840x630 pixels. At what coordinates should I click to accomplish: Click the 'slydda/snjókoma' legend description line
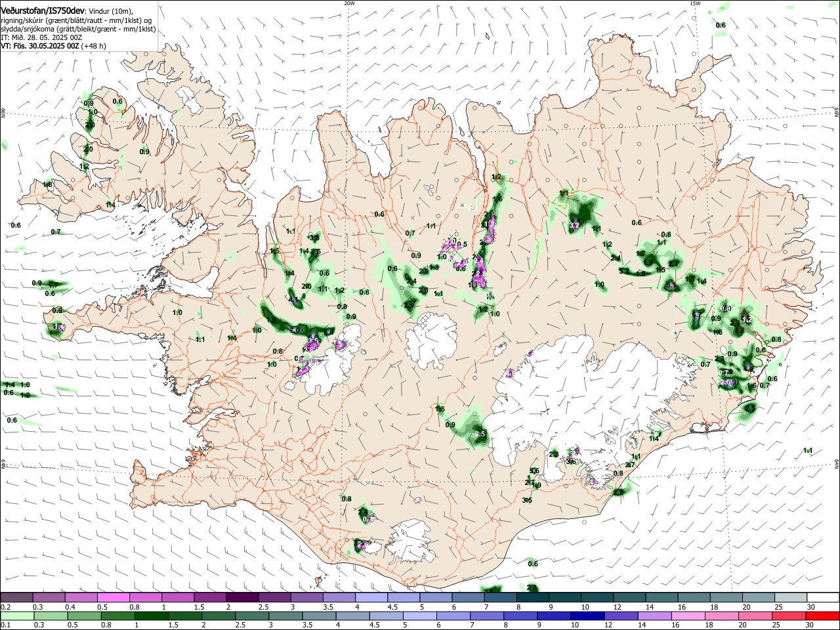tap(78, 29)
